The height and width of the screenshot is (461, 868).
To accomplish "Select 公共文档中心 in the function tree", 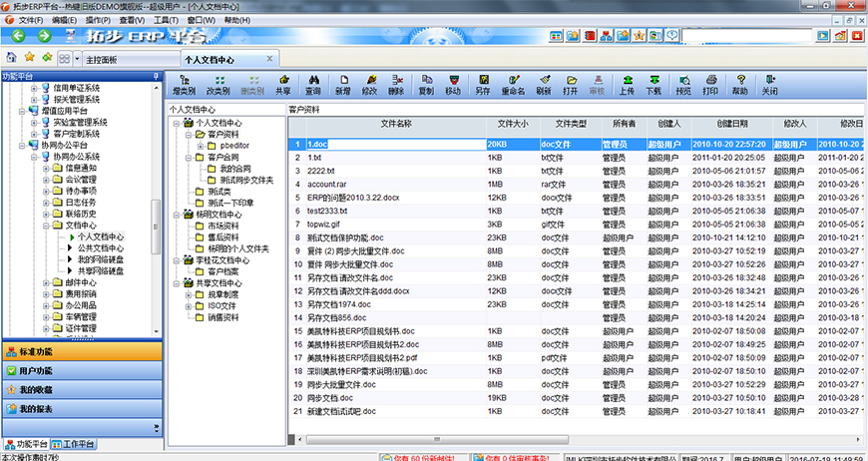I will (x=100, y=247).
